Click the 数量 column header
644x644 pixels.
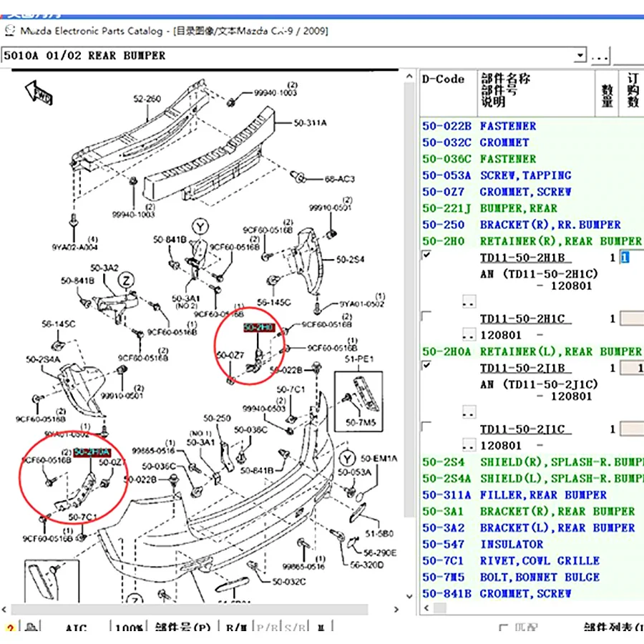[607, 93]
